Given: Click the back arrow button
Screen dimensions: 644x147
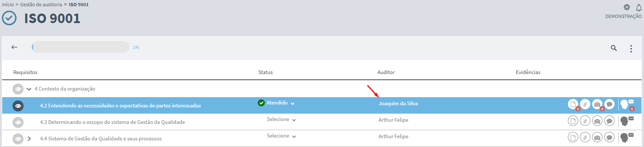Looking at the screenshot, I should click(x=14, y=47).
